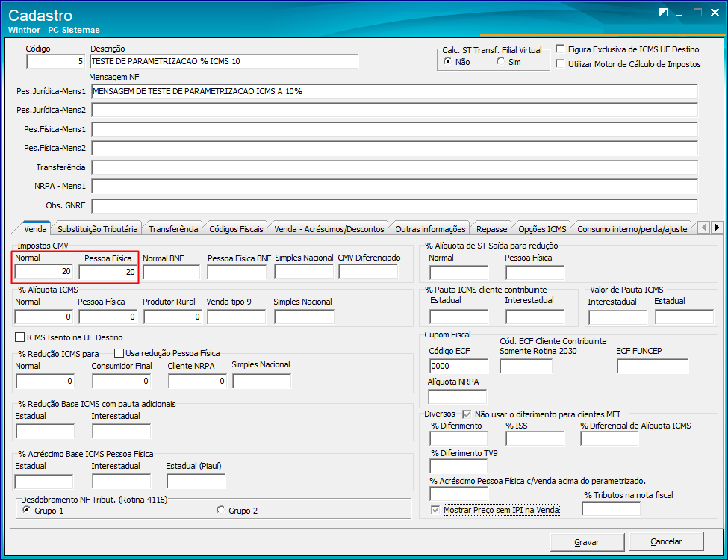Click the Código ECF field

458,366
